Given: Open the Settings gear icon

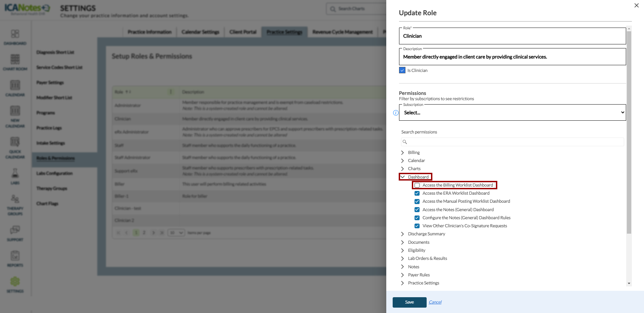Looking at the screenshot, I should [15, 281].
